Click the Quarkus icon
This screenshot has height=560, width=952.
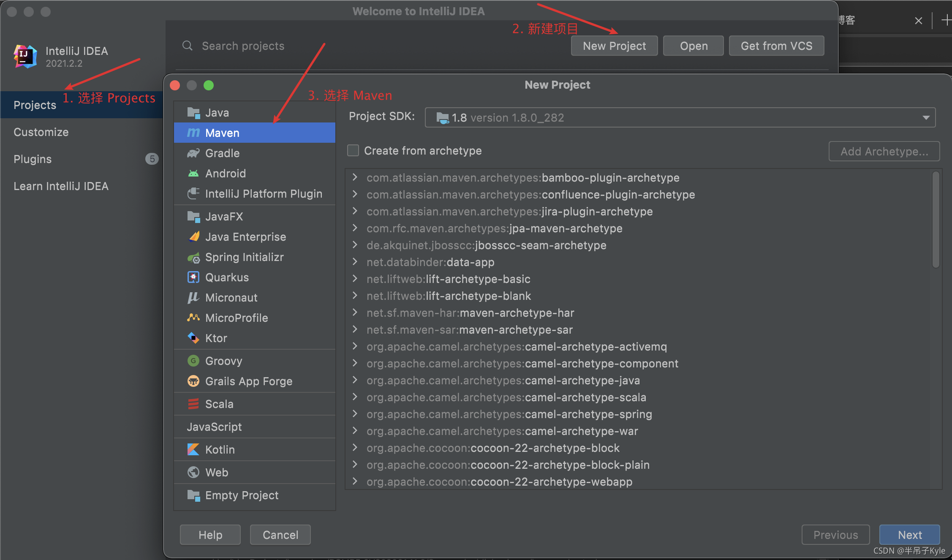[x=193, y=277]
